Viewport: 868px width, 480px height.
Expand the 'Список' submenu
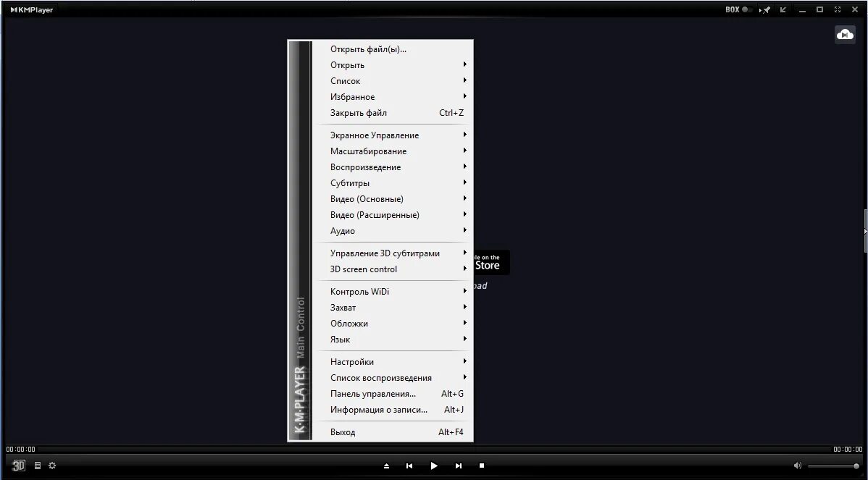click(393, 81)
